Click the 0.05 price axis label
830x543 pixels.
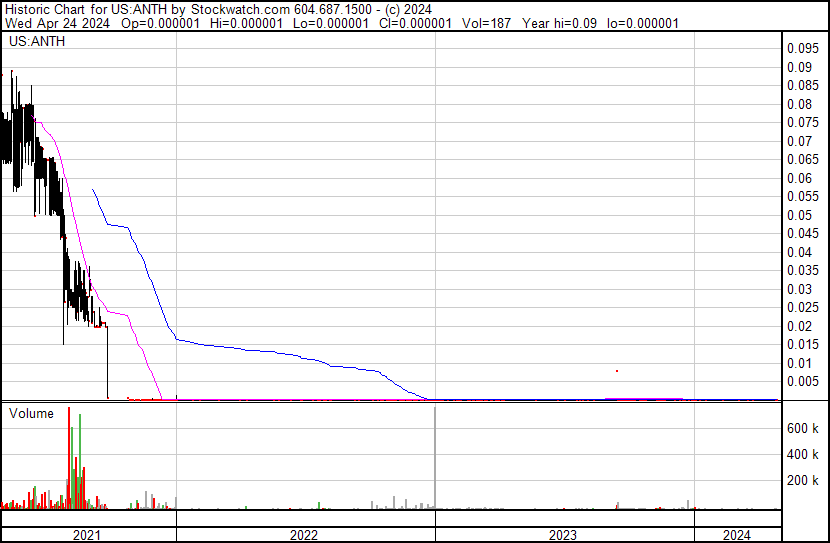tap(800, 215)
